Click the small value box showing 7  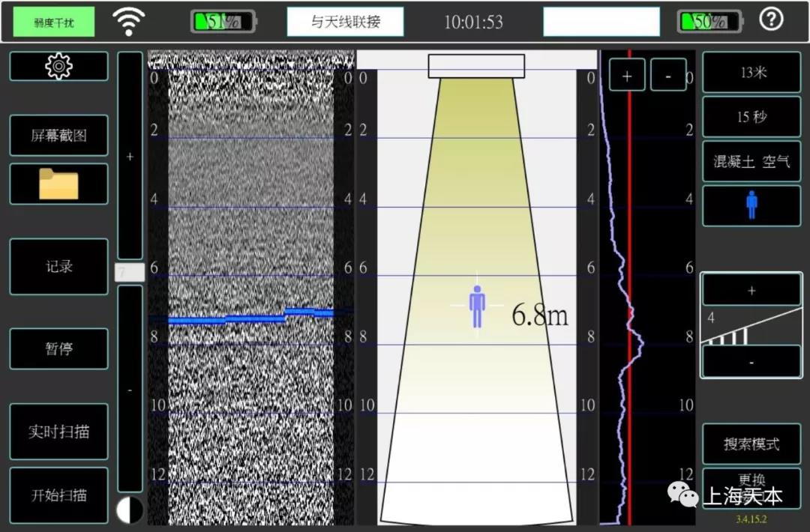(130, 272)
